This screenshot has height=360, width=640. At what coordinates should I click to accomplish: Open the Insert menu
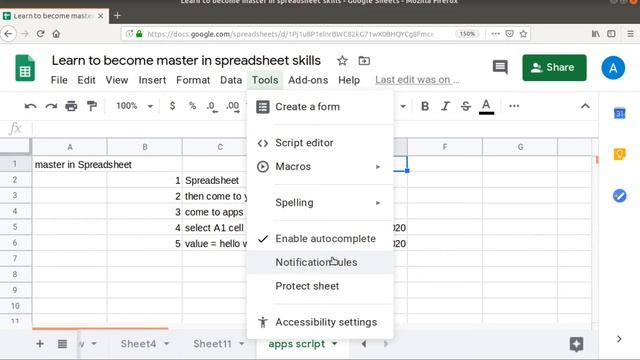coord(152,80)
